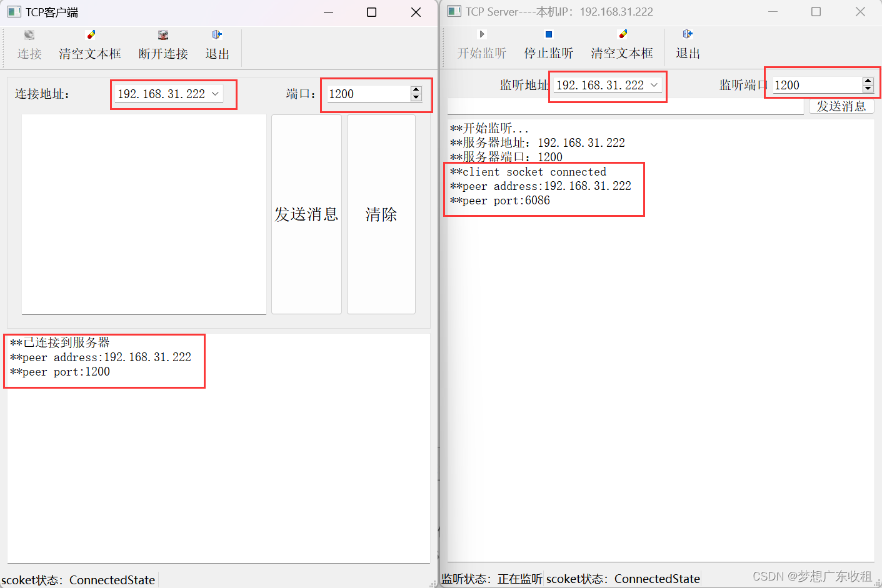Click 开始监听 label in server toolbar
The image size is (882, 588).
482,53
